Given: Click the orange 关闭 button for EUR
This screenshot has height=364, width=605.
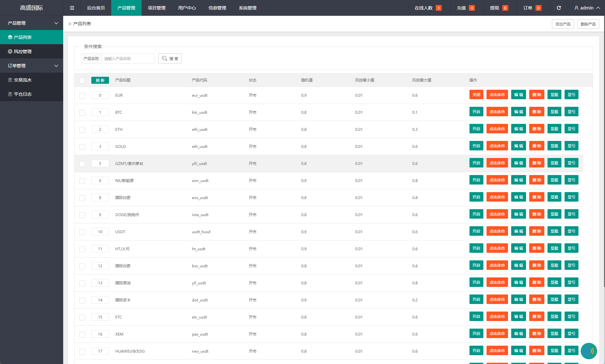Looking at the screenshot, I should (x=476, y=94).
